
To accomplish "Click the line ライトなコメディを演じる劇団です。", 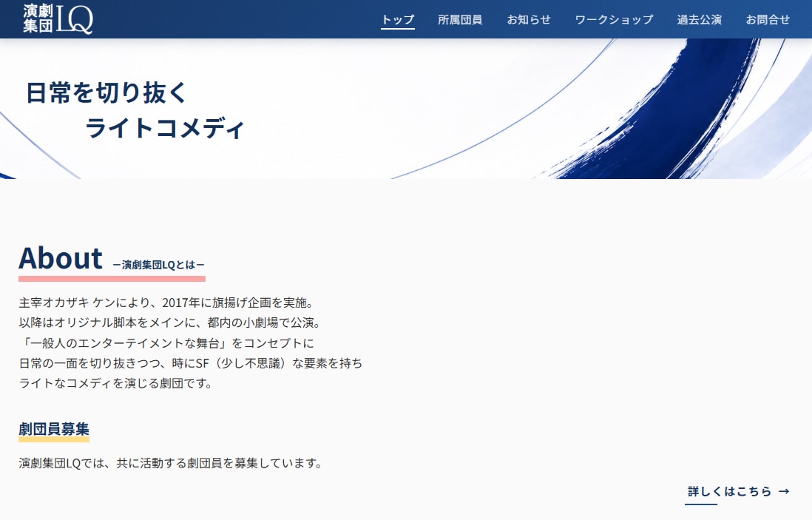I will click(x=115, y=383).
